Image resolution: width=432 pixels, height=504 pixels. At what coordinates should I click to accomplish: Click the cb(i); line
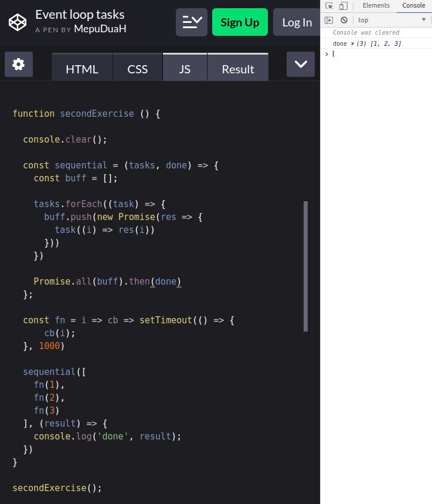click(x=60, y=333)
